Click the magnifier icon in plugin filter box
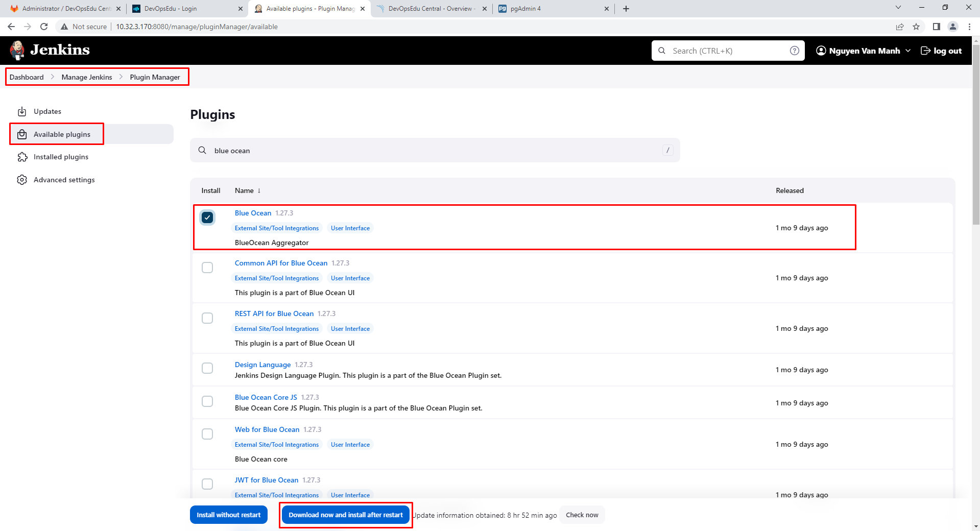Image resolution: width=980 pixels, height=531 pixels. coord(202,150)
